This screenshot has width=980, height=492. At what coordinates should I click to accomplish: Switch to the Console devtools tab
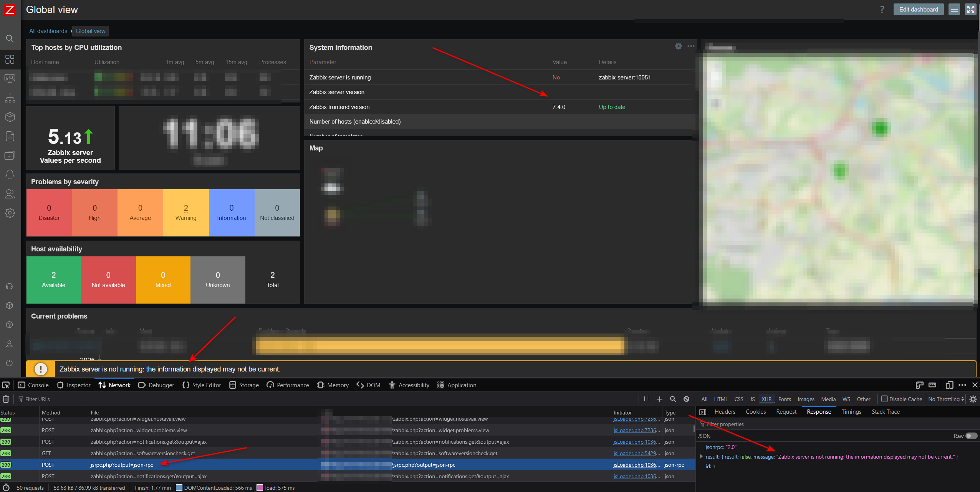coord(33,385)
